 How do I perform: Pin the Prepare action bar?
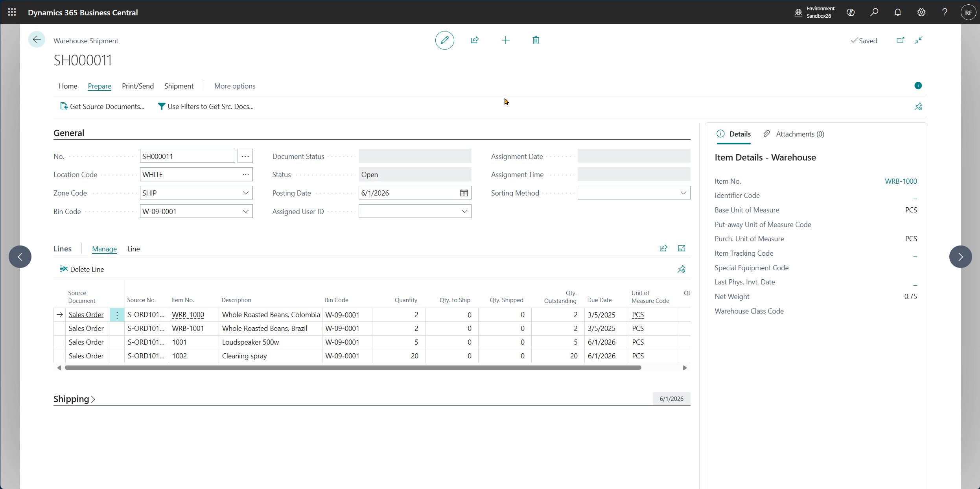point(918,107)
